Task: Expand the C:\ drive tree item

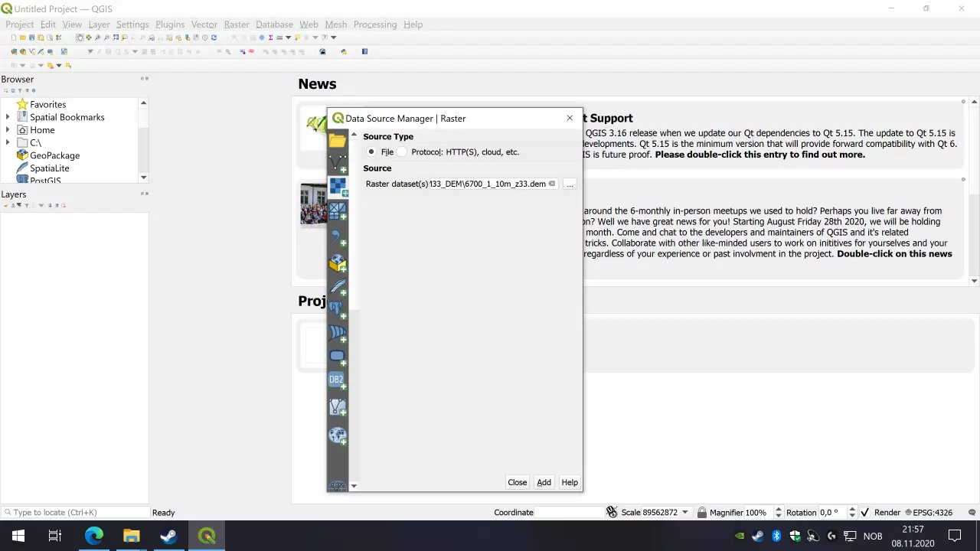Action: coord(8,142)
